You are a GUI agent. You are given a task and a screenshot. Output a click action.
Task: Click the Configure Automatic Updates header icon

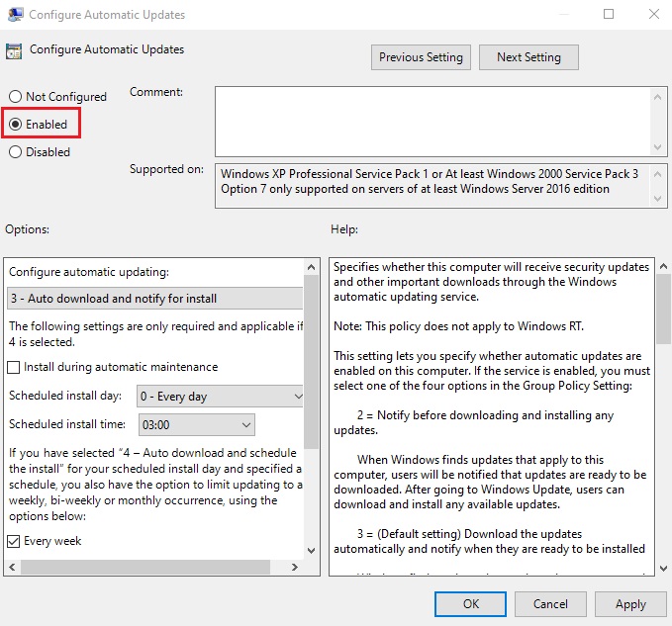[14, 51]
